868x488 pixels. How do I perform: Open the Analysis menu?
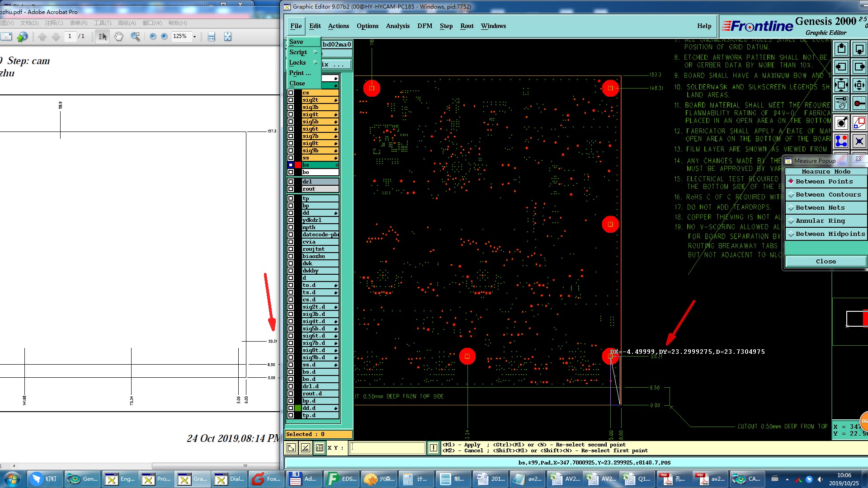[x=397, y=26]
